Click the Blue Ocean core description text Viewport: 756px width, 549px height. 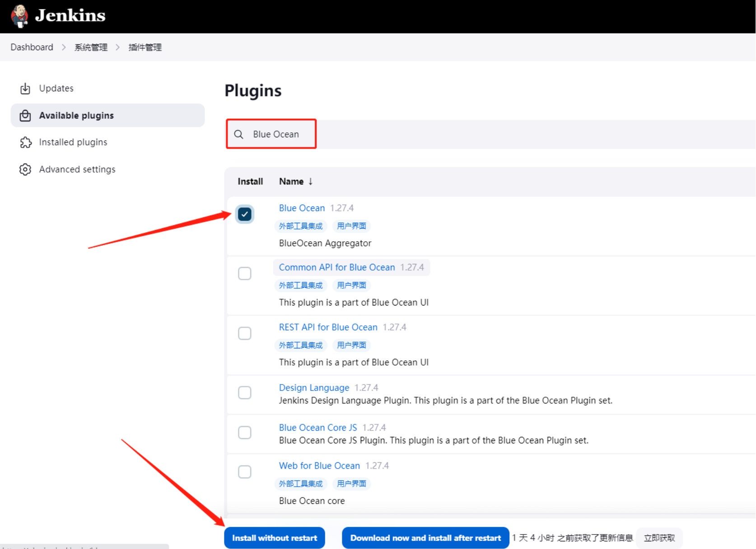pos(312,501)
